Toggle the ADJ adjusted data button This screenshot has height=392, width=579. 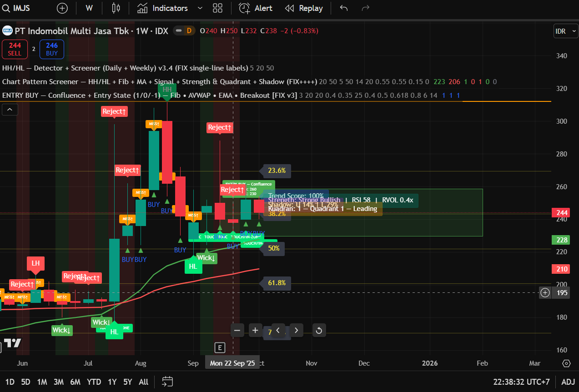pyautogui.click(x=568, y=382)
